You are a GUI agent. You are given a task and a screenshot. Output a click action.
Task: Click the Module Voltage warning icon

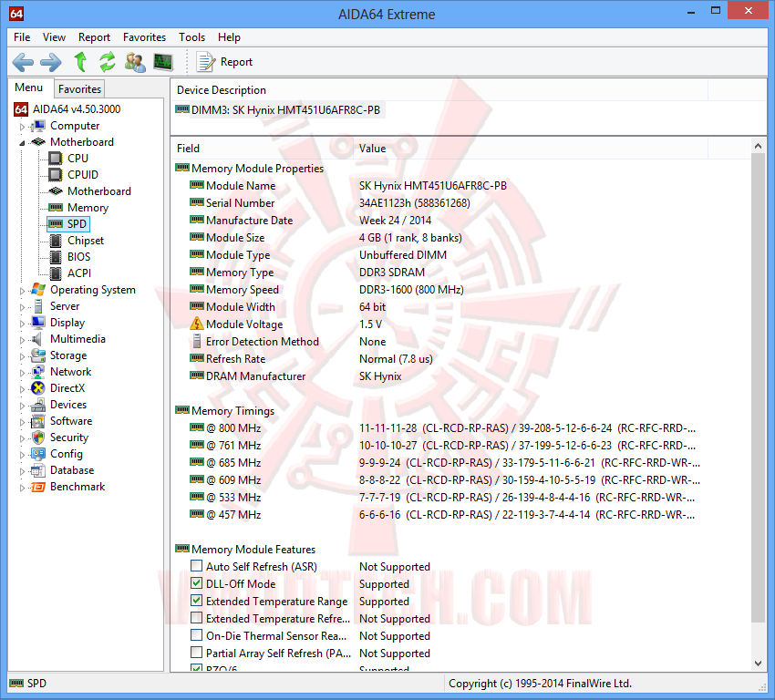point(197,324)
